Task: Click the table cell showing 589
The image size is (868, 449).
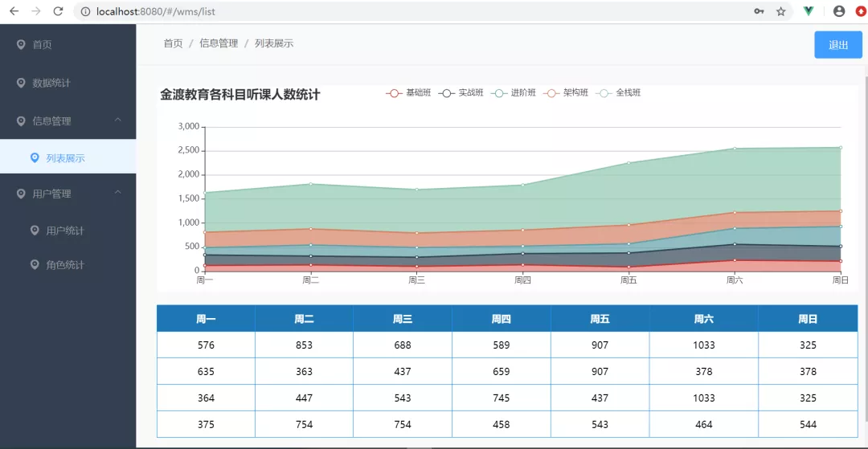Action: [x=501, y=345]
